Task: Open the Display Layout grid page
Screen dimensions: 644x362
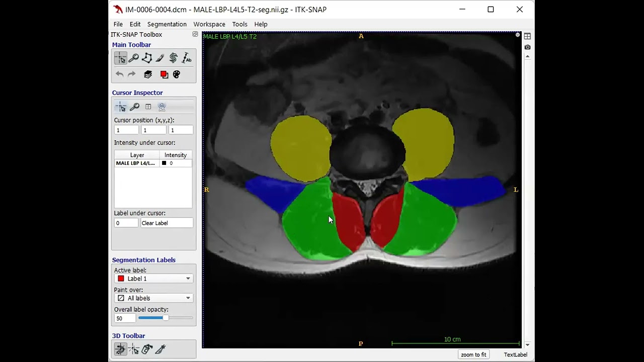Action: click(x=148, y=107)
